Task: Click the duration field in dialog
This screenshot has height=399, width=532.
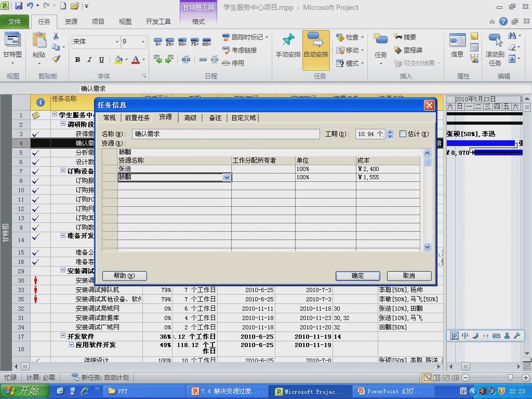Action: point(370,134)
